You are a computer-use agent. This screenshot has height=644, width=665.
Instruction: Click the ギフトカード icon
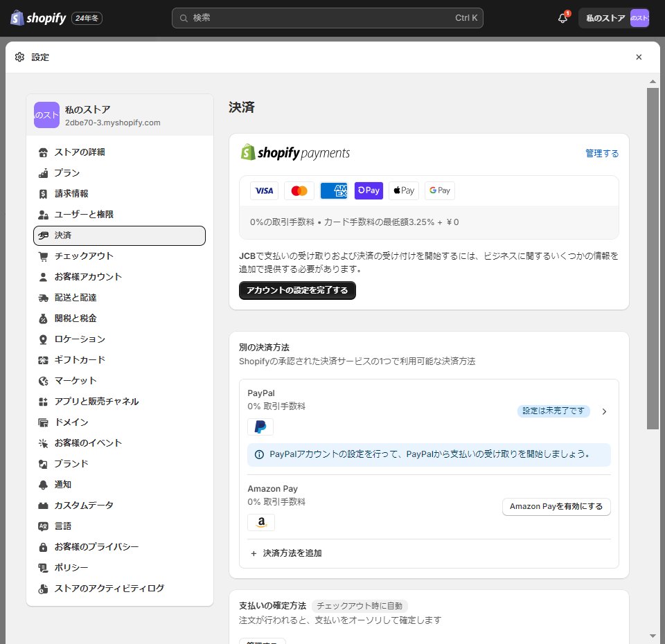tap(43, 360)
